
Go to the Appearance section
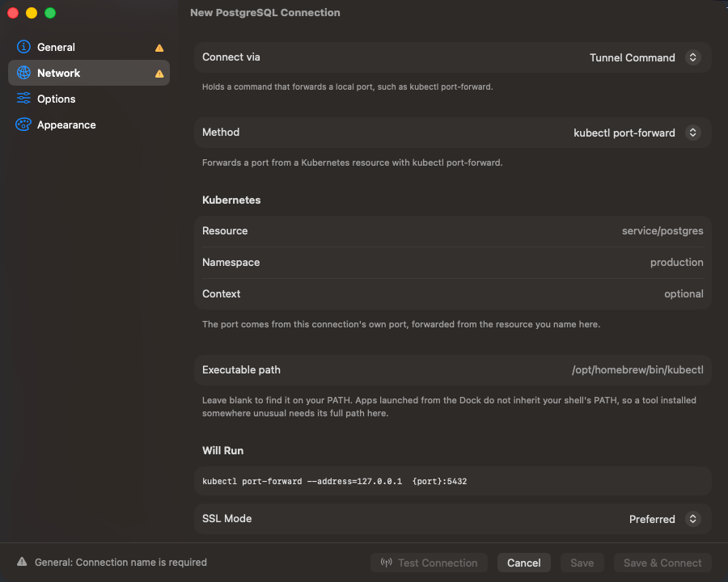89,124
